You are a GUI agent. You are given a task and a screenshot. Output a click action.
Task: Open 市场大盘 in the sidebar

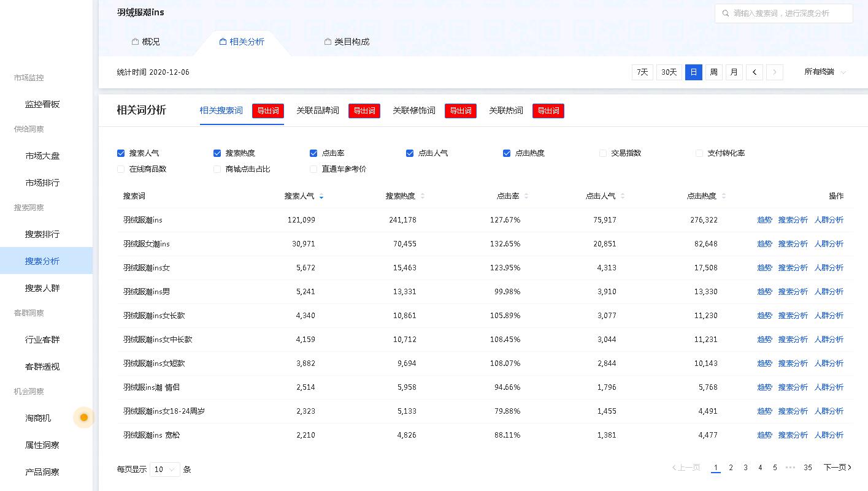pyautogui.click(x=42, y=156)
